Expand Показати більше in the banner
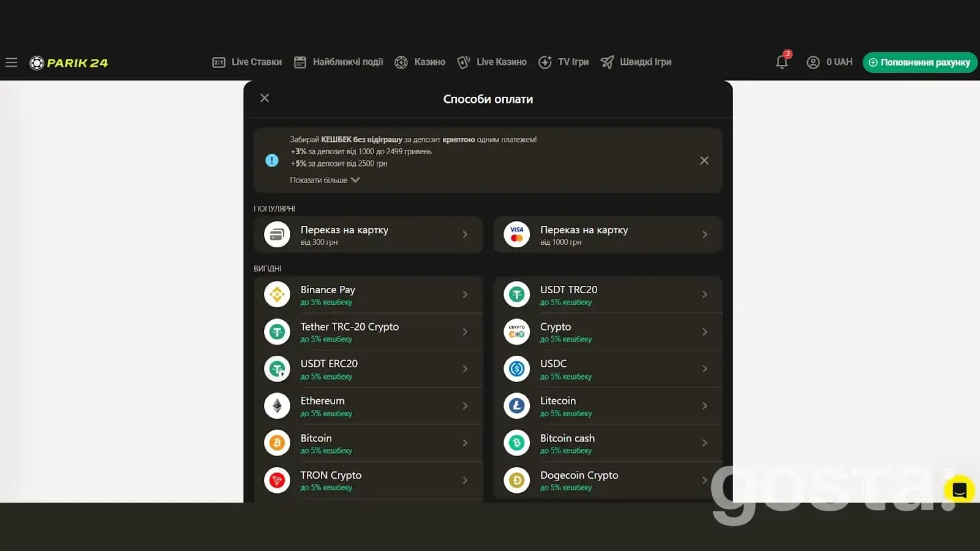Screen dimensions: 980x551 [325, 180]
